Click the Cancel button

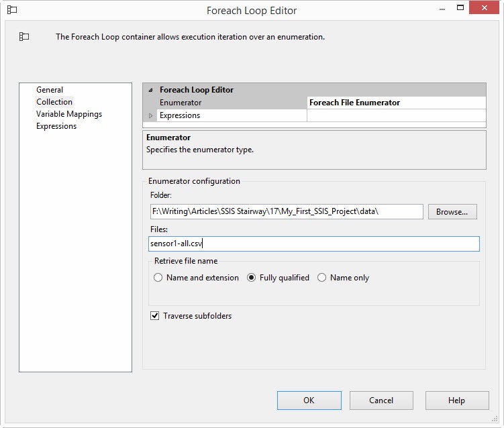[381, 400]
